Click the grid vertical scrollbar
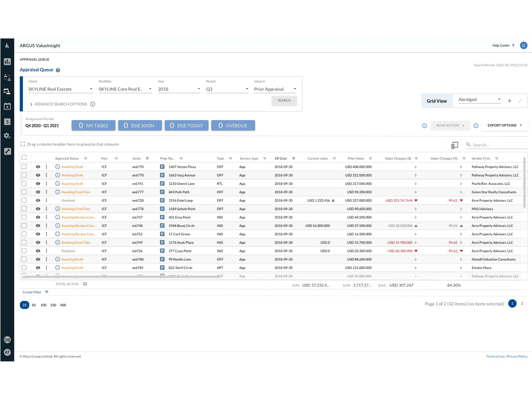Screen dimensions: 532x399 pos(524,183)
